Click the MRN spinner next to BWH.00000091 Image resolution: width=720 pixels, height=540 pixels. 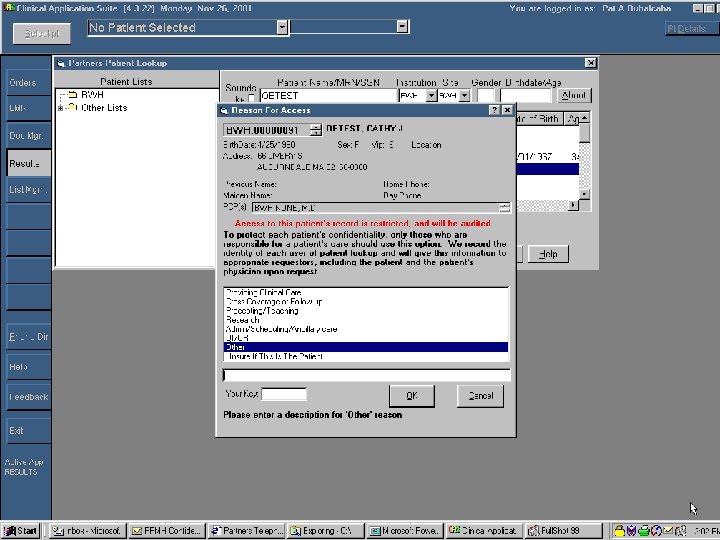(x=315, y=130)
